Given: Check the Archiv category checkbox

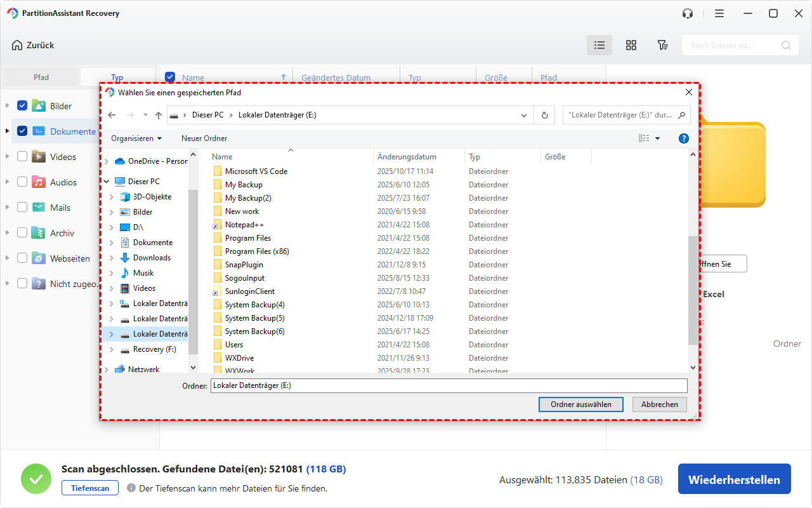Looking at the screenshot, I should [22, 233].
